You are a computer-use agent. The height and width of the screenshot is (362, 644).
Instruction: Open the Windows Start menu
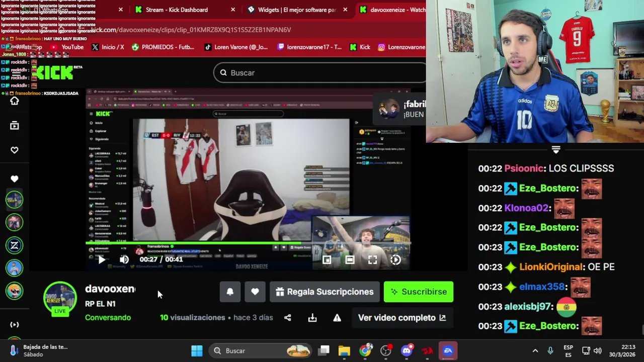(197, 351)
